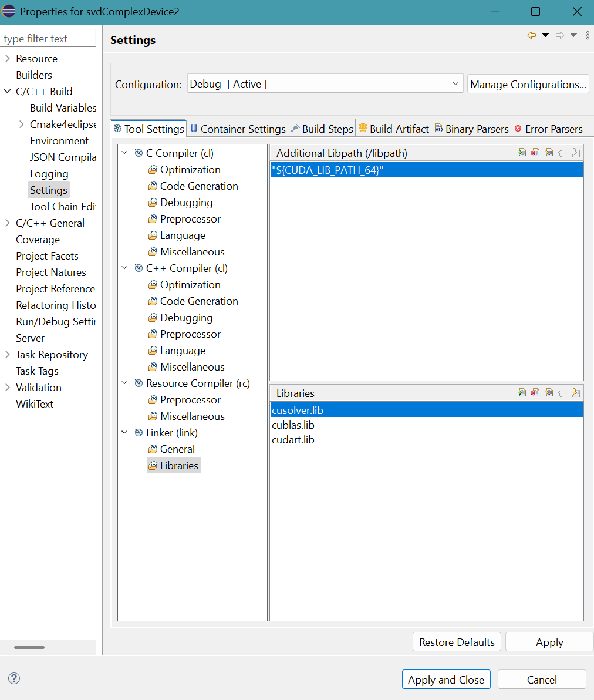
Task: Click the Apply and Close button
Action: point(446,679)
